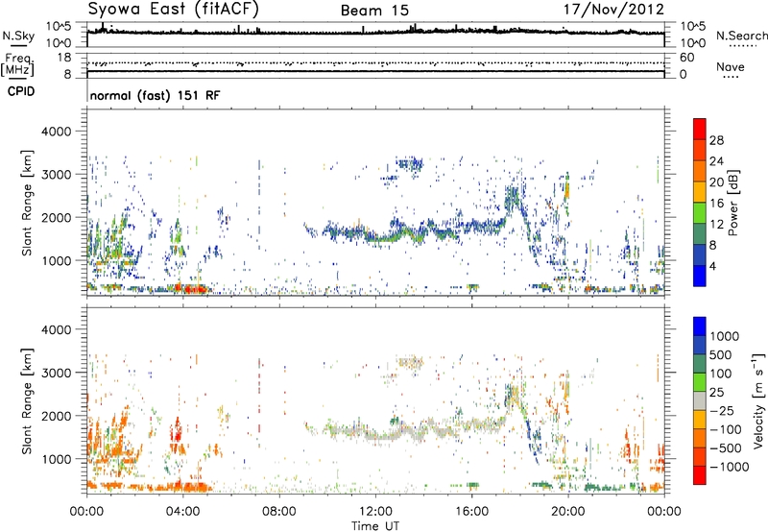Viewport: 768px width, 532px height.
Task: Click '4000' on power panel slant range axis
Action: click(57, 132)
